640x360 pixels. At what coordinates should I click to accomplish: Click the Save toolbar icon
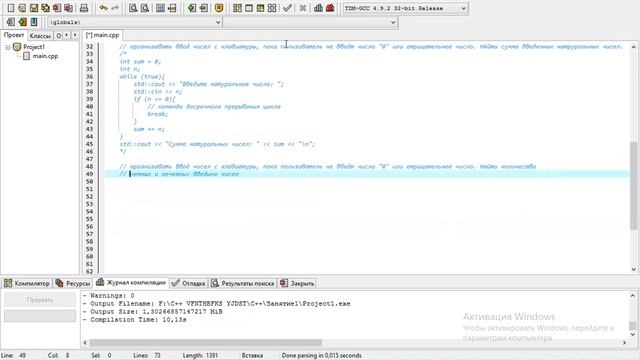tap(34, 8)
